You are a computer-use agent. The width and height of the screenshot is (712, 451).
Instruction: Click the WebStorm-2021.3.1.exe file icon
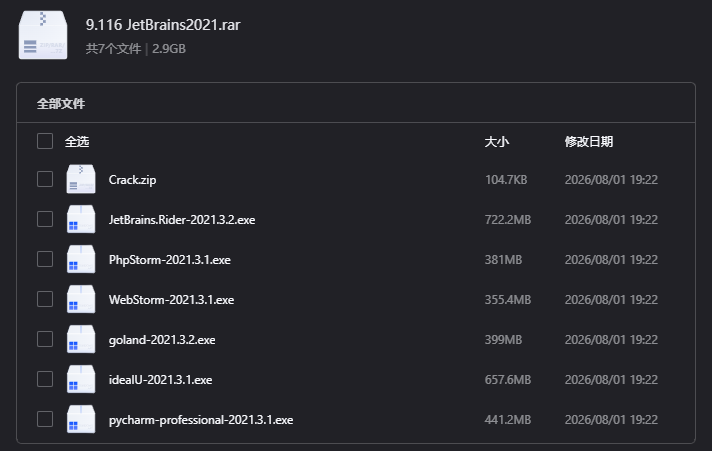point(81,299)
